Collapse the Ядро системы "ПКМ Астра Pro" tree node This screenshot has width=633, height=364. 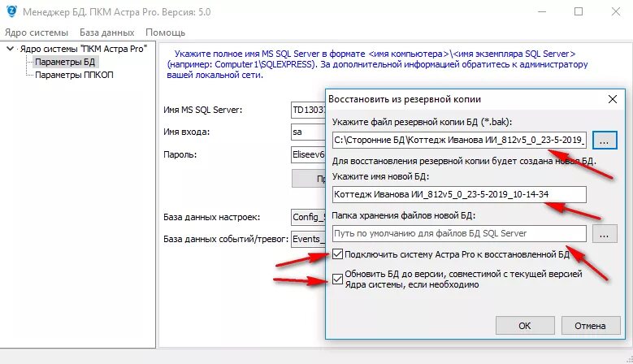[10, 49]
